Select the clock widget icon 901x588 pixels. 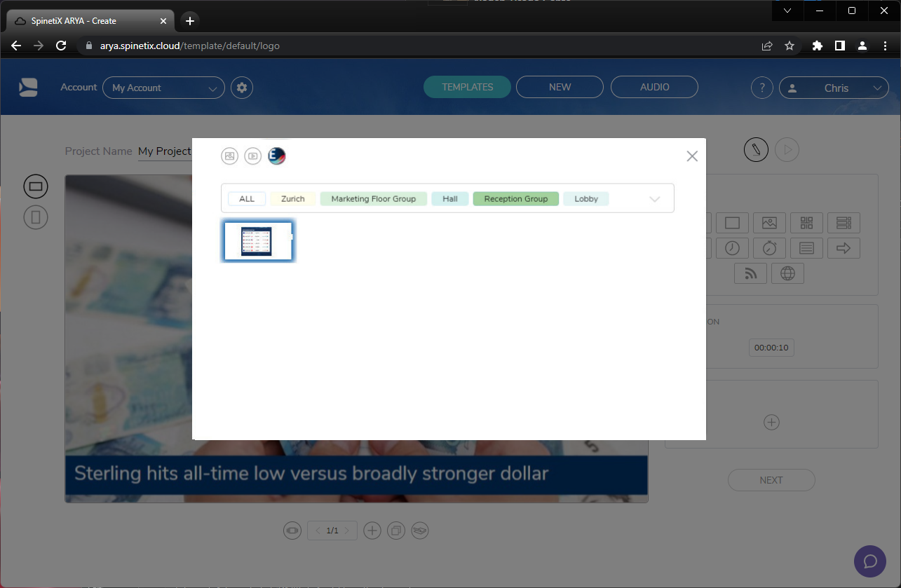(732, 247)
